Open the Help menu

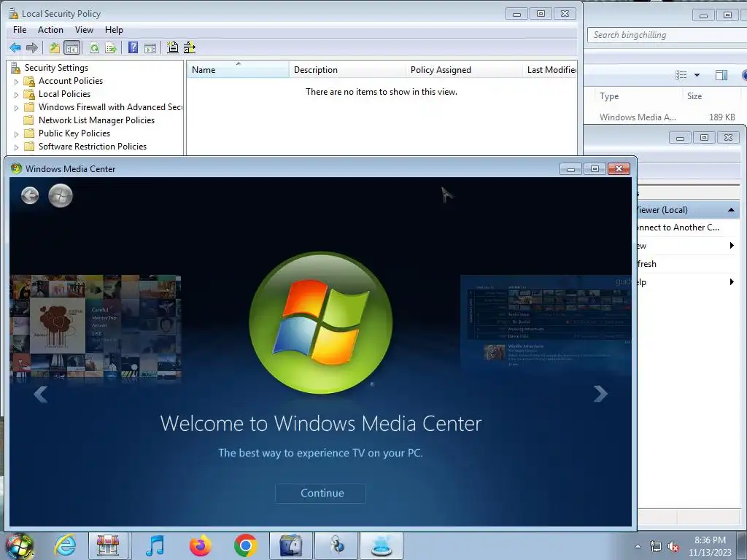pyautogui.click(x=114, y=29)
